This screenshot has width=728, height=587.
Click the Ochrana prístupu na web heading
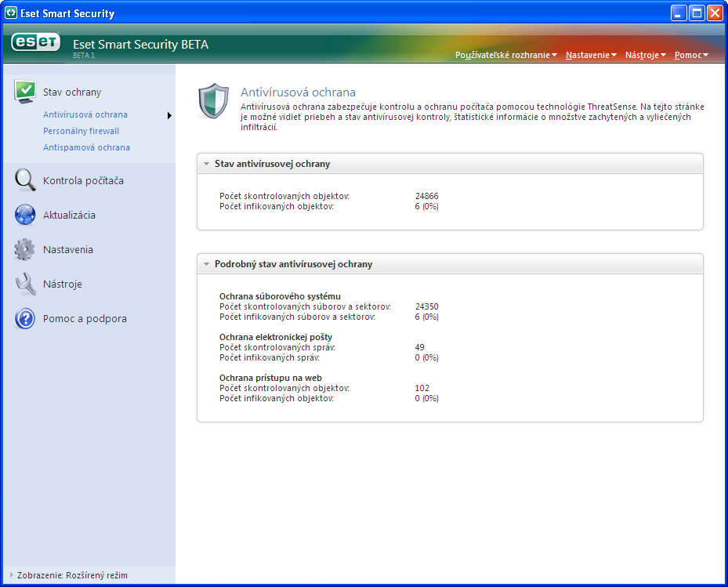click(x=270, y=378)
